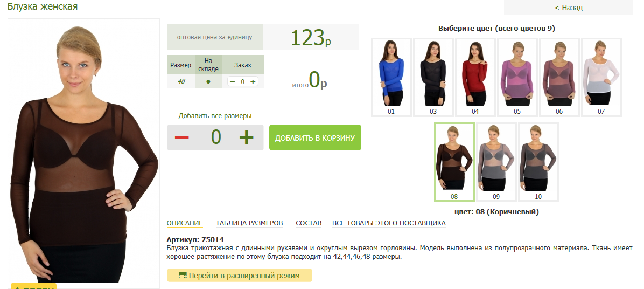Screen dimensions: 644x289
Task: Click the main brown blouse product image
Action: [x=84, y=153]
